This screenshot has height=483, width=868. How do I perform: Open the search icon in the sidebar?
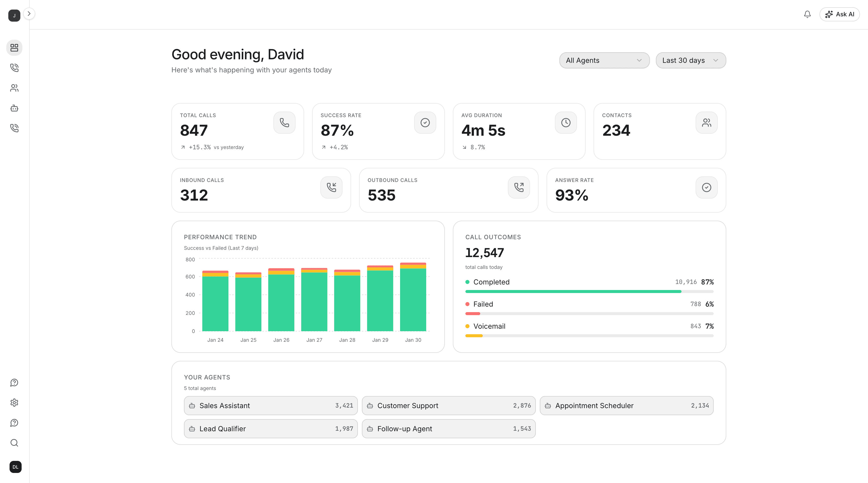click(x=14, y=443)
